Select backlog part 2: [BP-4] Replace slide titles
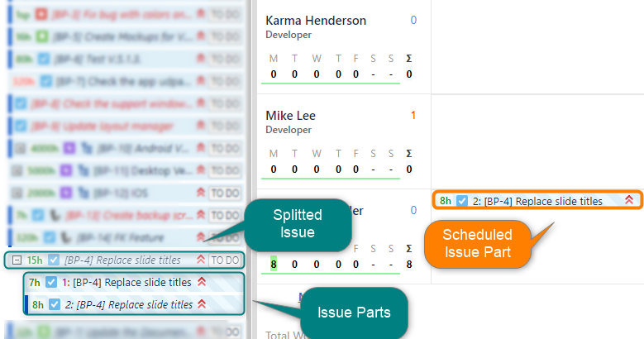Viewport: 644px width, 339px height. 134,304
